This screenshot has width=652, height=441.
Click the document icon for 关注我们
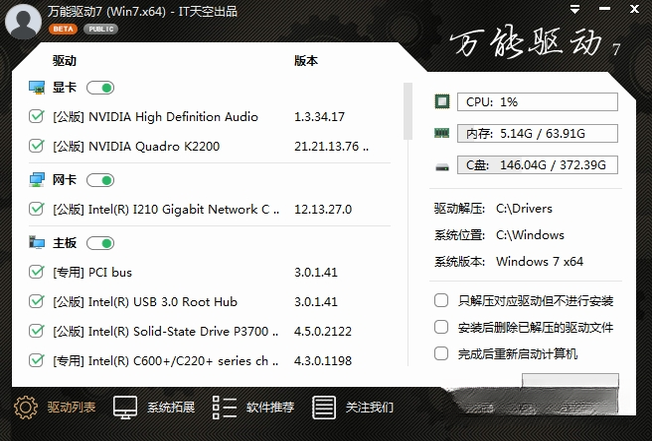[x=324, y=407]
